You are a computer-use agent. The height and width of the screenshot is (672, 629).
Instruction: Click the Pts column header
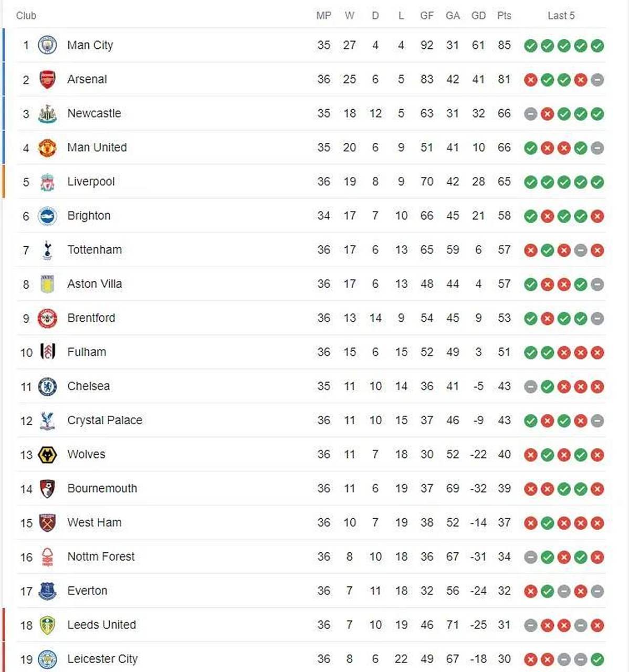(x=504, y=16)
